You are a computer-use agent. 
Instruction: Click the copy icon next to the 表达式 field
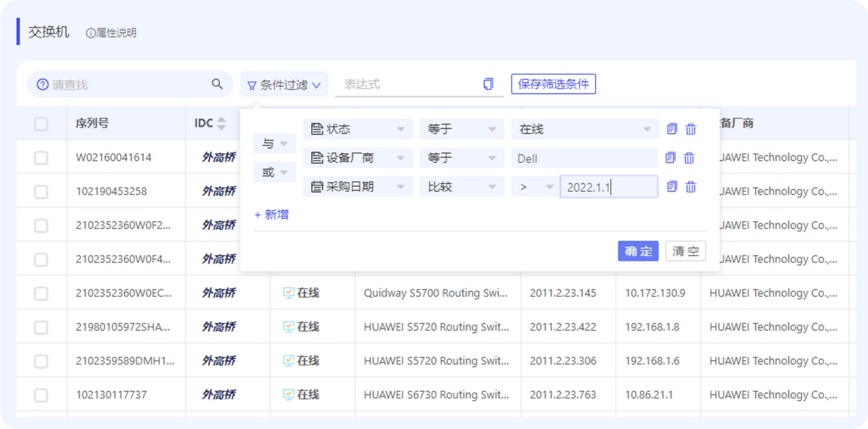488,84
